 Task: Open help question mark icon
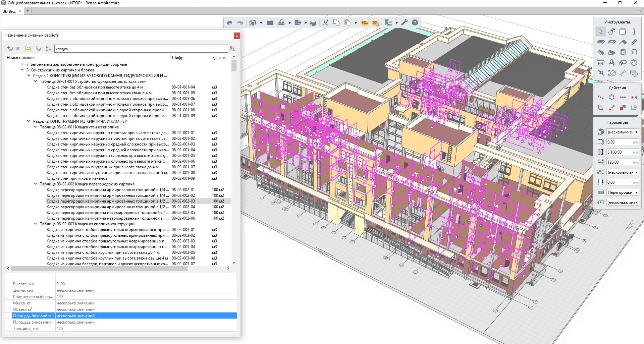[x=415, y=22]
